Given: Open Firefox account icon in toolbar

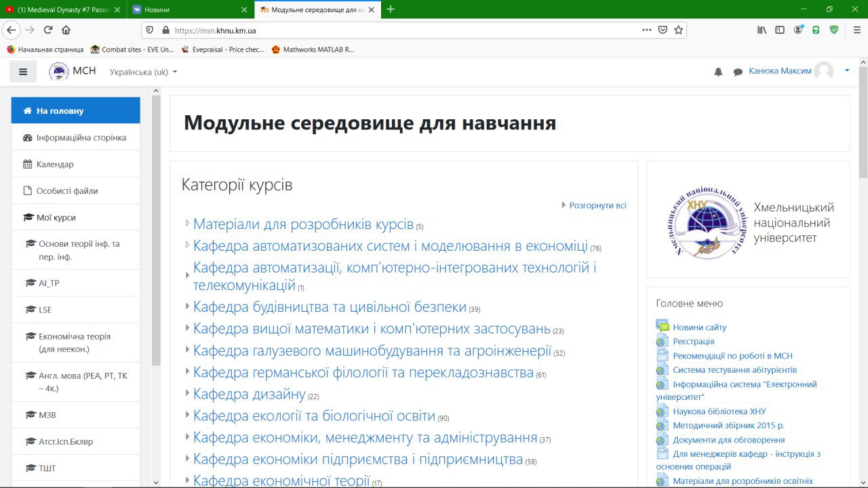Looking at the screenshot, I should tap(798, 30).
